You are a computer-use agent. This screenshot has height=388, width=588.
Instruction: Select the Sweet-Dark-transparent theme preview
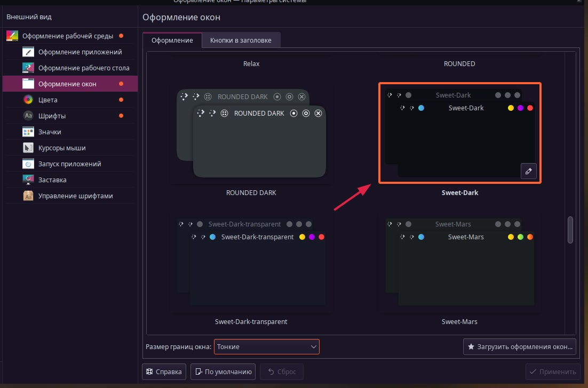pos(251,262)
